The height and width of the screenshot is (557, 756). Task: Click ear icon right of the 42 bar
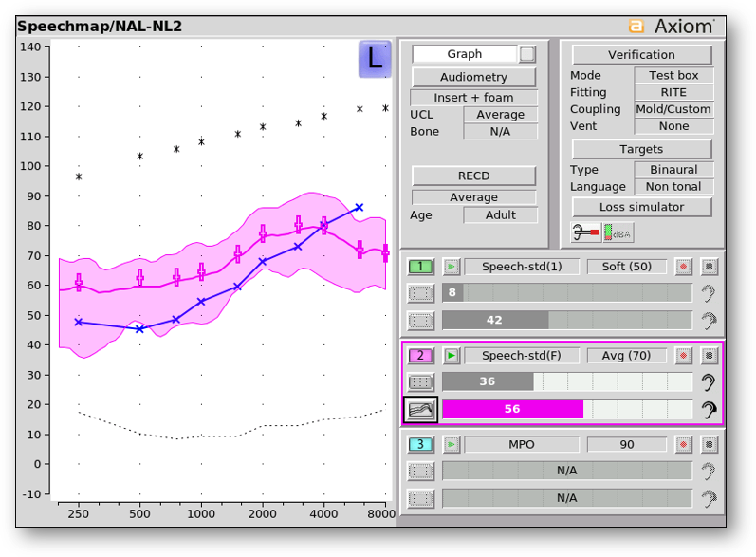(x=709, y=321)
